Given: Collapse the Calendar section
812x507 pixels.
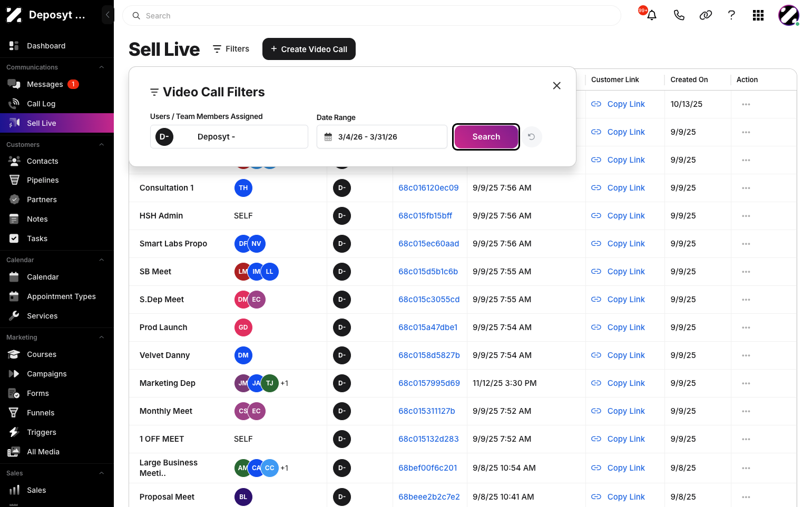Looking at the screenshot, I should pos(102,260).
